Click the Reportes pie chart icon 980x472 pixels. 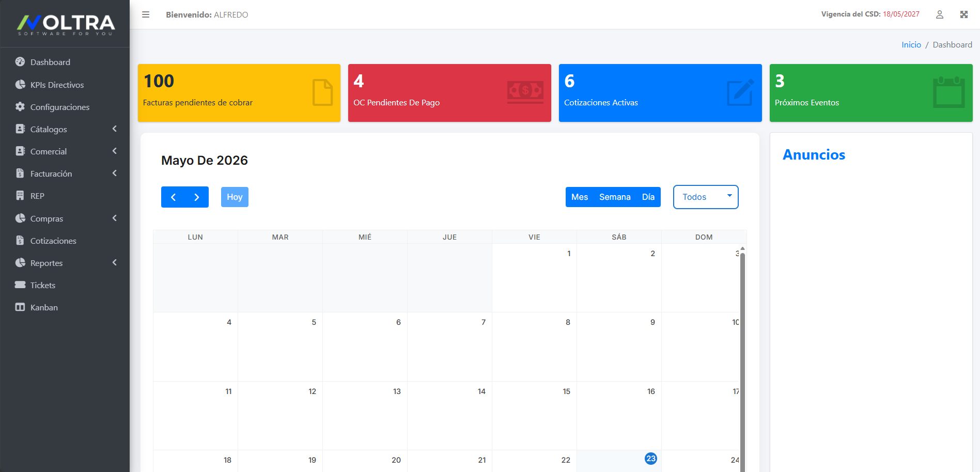pyautogui.click(x=20, y=263)
